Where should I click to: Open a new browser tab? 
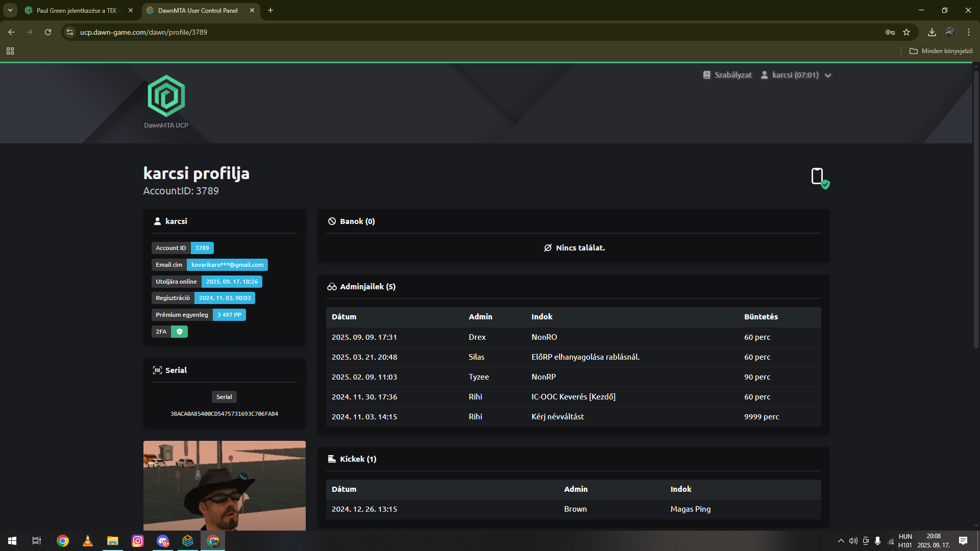271,10
